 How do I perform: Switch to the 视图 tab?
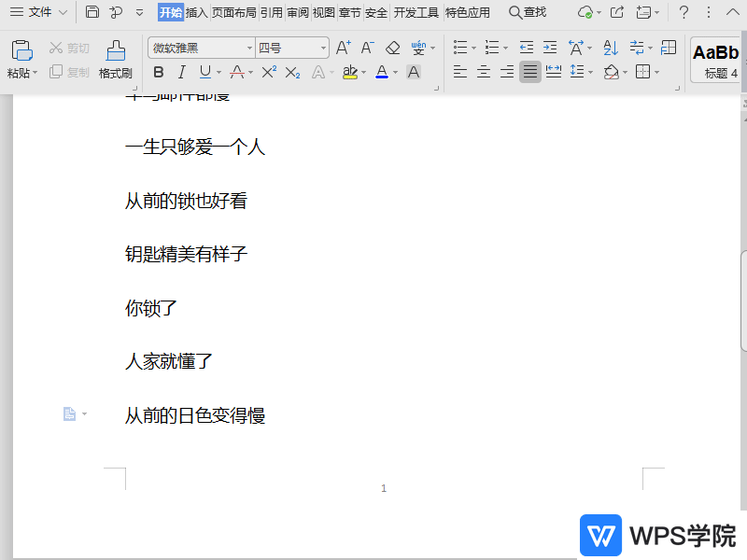tap(324, 12)
